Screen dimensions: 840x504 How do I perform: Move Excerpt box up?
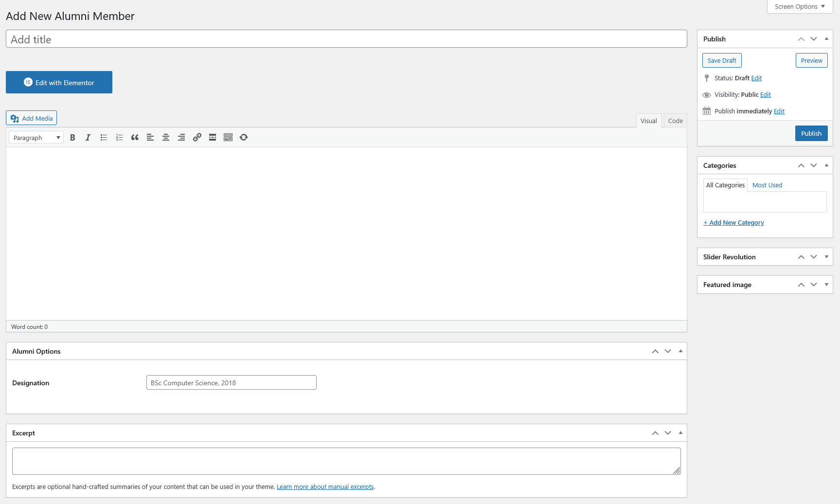[655, 433]
